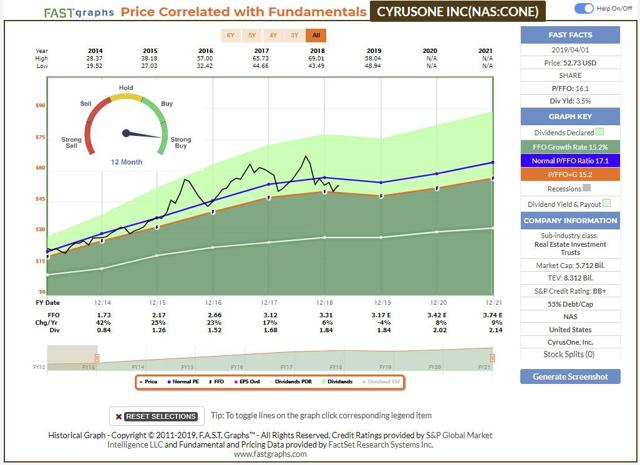Image resolution: width=640 pixels, height=465 pixels.
Task: Click the COMPANY INFORMATION panel header
Action: [x=570, y=220]
